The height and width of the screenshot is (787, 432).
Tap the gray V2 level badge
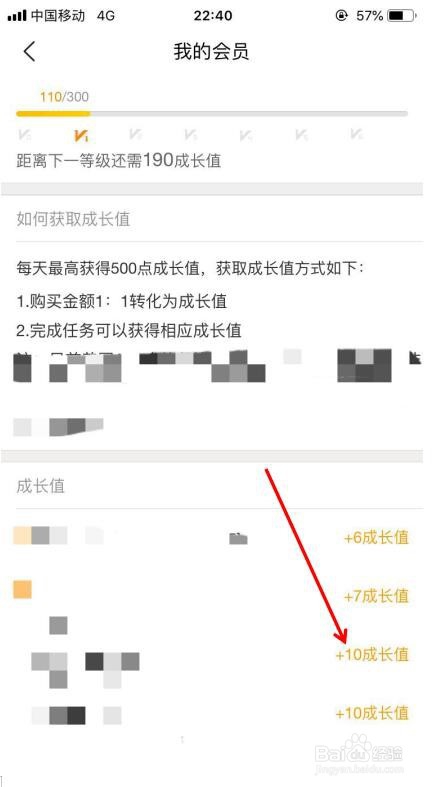click(136, 135)
